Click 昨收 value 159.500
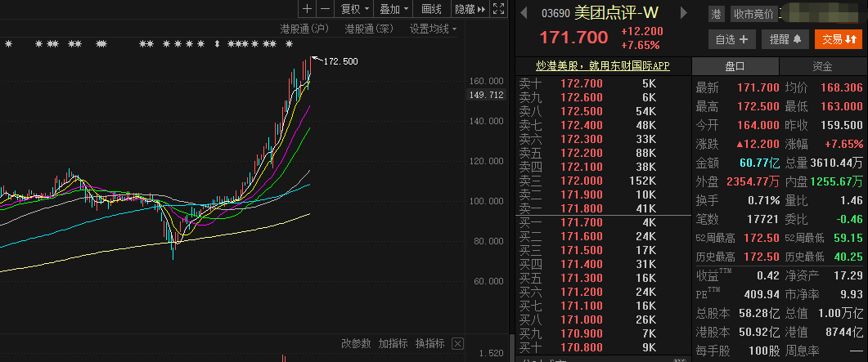 click(x=843, y=125)
